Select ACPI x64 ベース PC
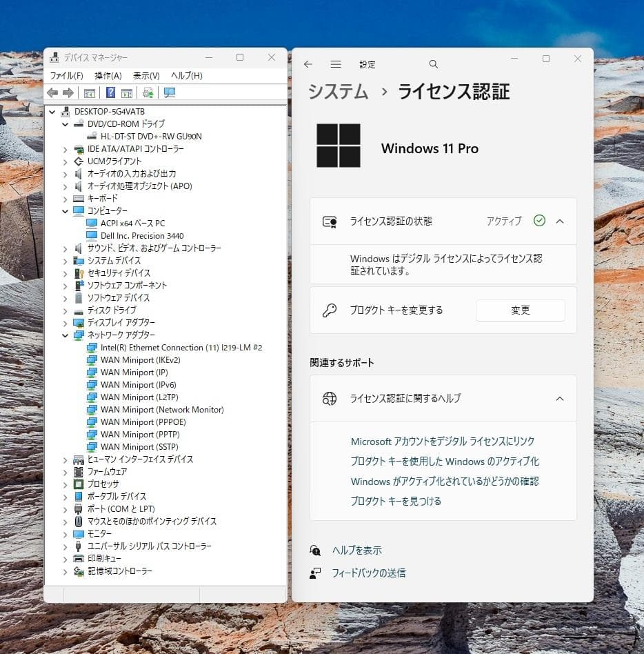Image resolution: width=644 pixels, height=654 pixels. pos(132,223)
